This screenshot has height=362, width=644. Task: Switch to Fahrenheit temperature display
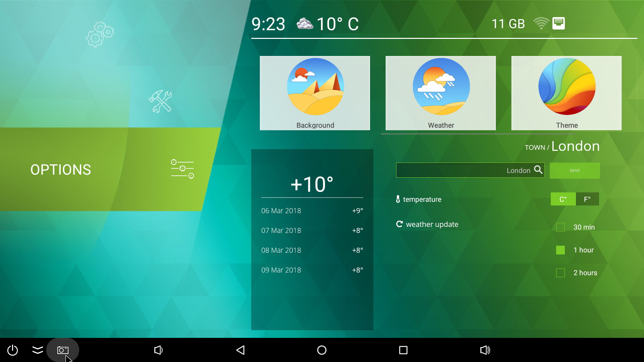[x=587, y=199]
